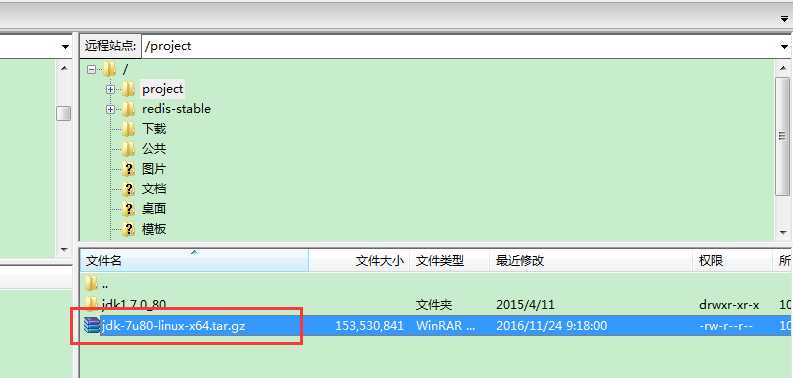Expand the project folder tree node
This screenshot has width=793, height=378.
tap(110, 89)
